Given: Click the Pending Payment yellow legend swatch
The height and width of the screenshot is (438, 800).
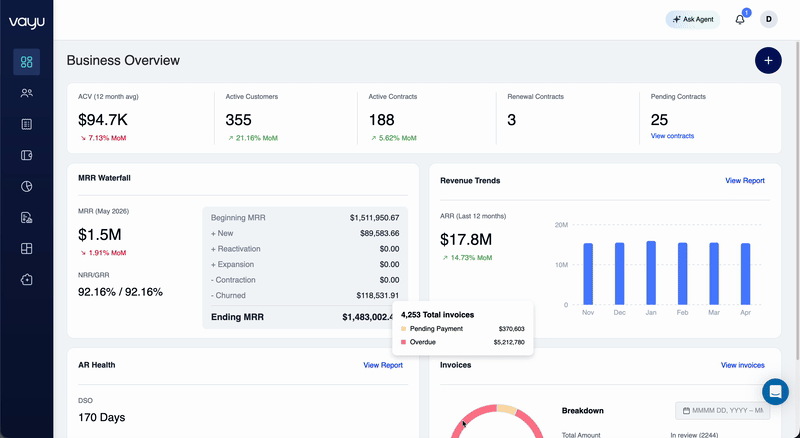Looking at the screenshot, I should 404,329.
